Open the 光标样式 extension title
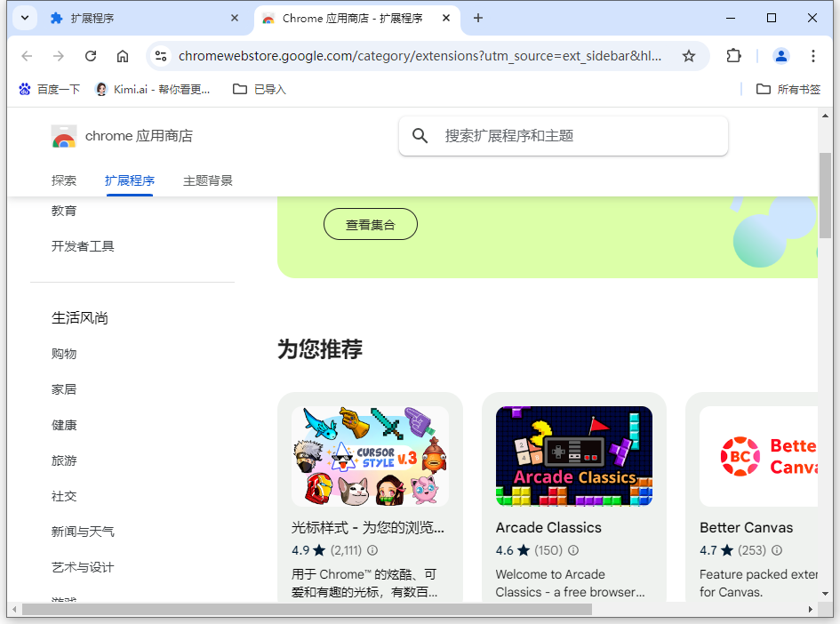This screenshot has height=624, width=840. point(368,528)
